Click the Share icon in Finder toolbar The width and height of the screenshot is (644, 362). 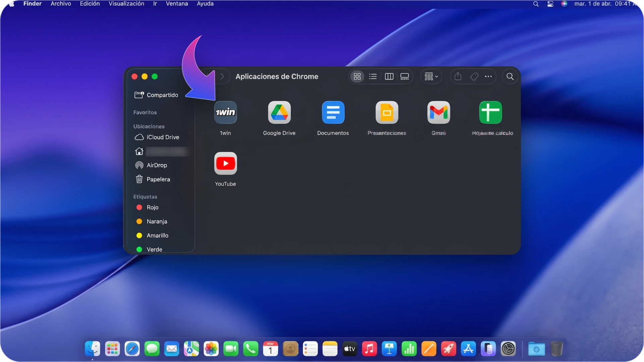[x=458, y=76]
